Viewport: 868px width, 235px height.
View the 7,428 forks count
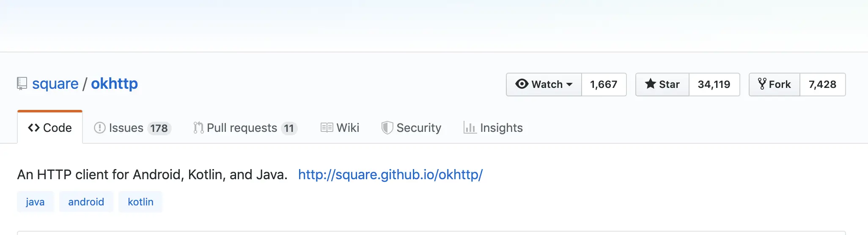823,85
